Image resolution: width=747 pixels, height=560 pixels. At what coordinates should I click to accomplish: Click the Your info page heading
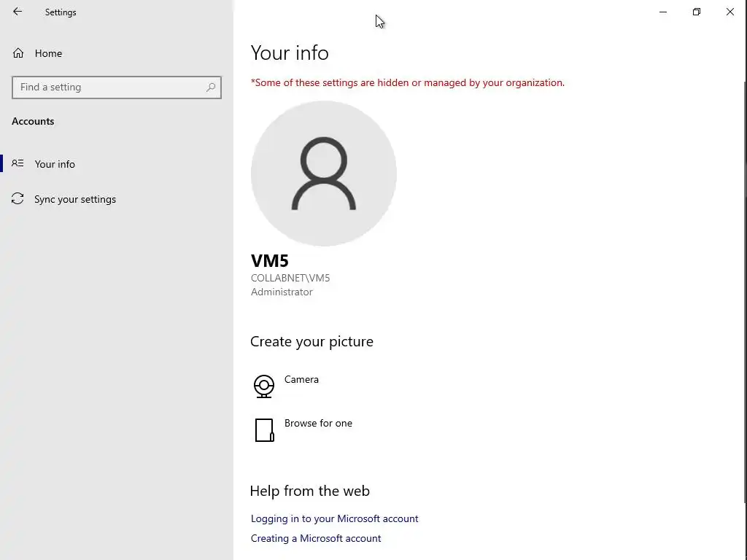click(x=290, y=52)
